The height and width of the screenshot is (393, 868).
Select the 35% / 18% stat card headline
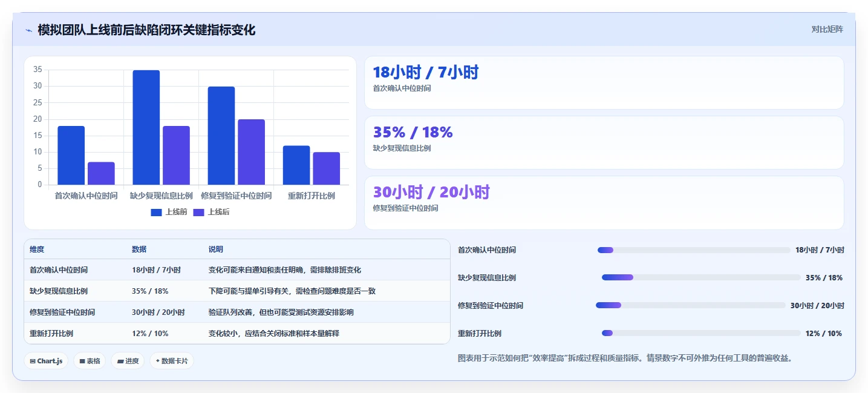point(413,132)
